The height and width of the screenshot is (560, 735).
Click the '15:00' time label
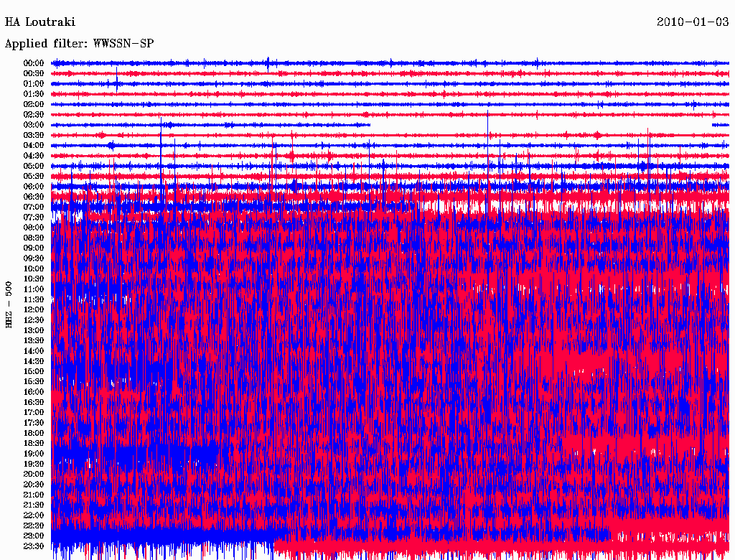[34, 371]
